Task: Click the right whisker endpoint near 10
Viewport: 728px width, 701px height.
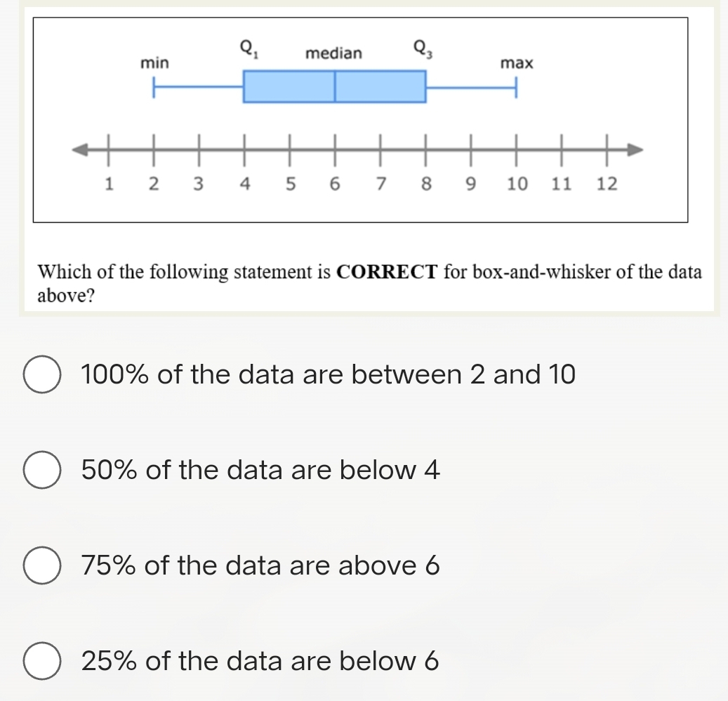Action: [516, 86]
